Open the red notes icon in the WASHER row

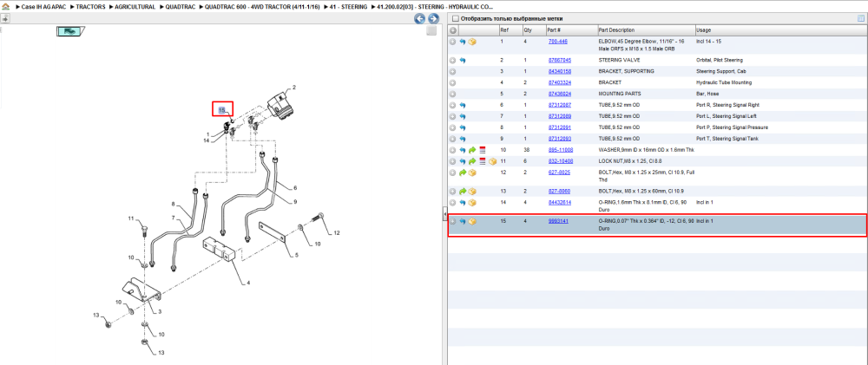click(482, 150)
